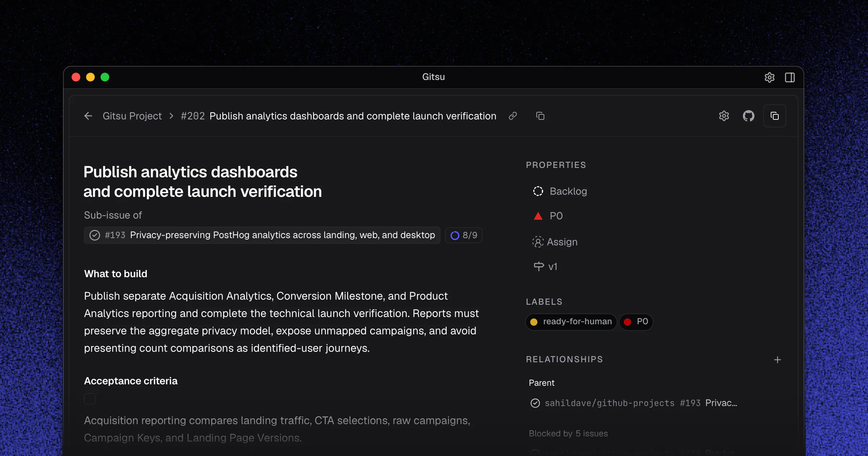This screenshot has height=456, width=868.
Task: Click the P0 label chip
Action: [x=636, y=322]
